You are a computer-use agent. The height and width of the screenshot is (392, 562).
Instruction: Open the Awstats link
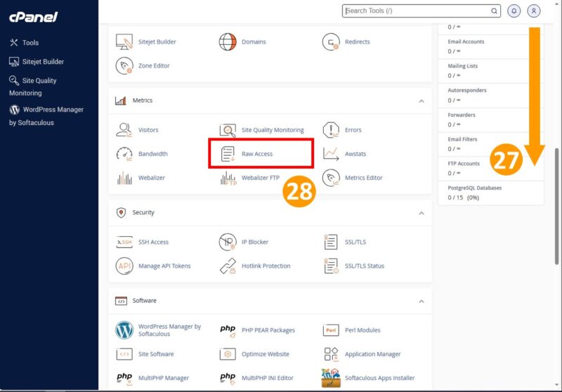tap(355, 154)
